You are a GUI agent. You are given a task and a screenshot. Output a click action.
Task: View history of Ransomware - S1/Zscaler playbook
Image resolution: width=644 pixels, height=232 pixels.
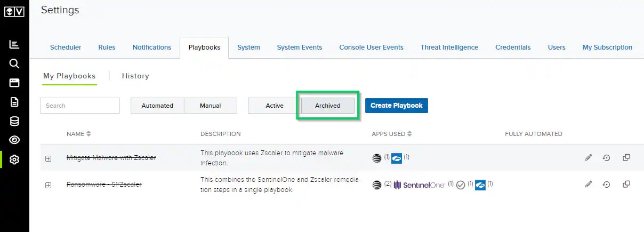click(607, 185)
